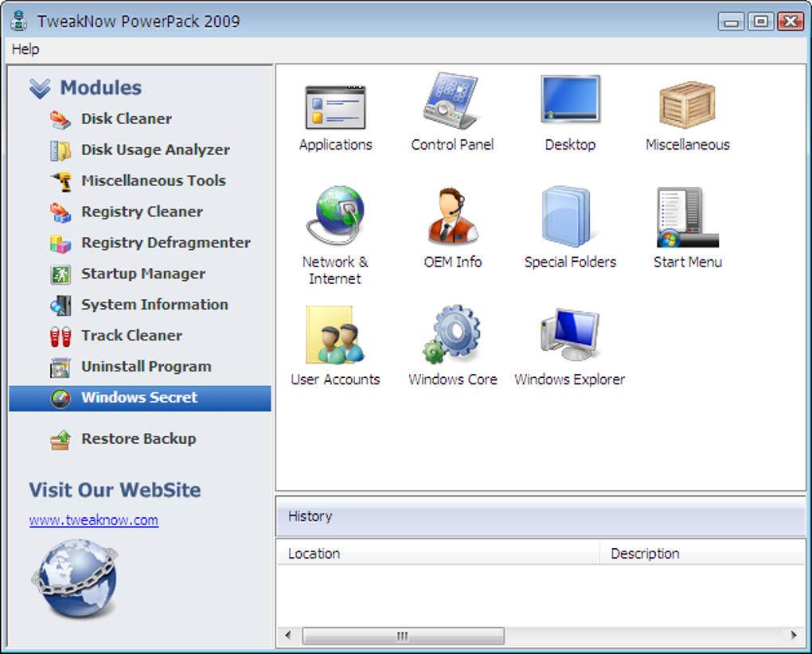Viewport: 812px width, 654px height.
Task: Select Disk Usage Analyzer module label
Action: [155, 150]
